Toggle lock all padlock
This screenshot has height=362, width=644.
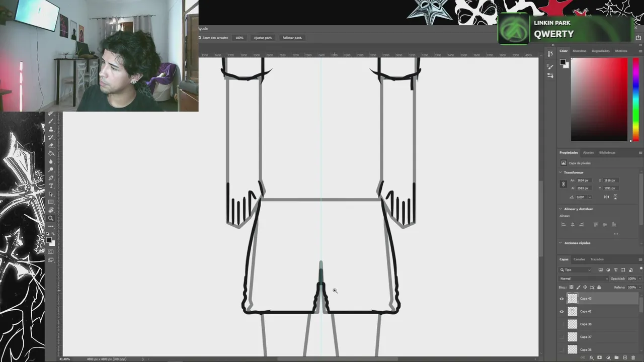tap(599, 288)
